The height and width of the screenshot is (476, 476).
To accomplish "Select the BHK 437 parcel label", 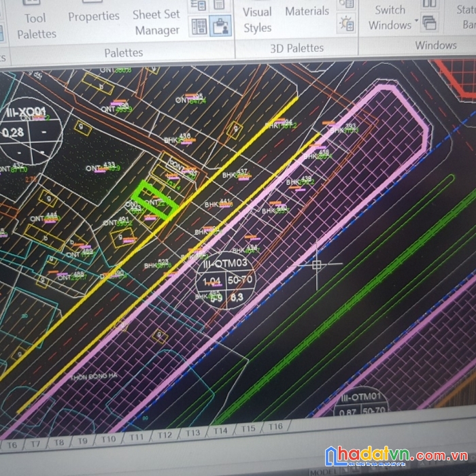I will (x=236, y=174).
